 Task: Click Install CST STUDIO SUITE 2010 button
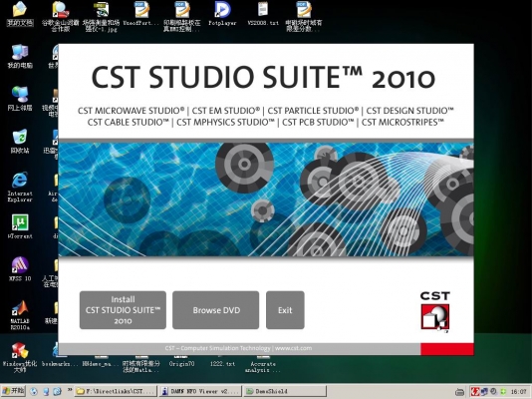pos(123,310)
